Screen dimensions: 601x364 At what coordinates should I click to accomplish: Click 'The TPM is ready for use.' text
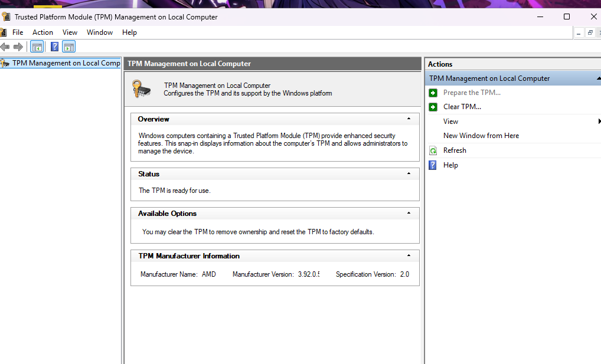point(174,191)
